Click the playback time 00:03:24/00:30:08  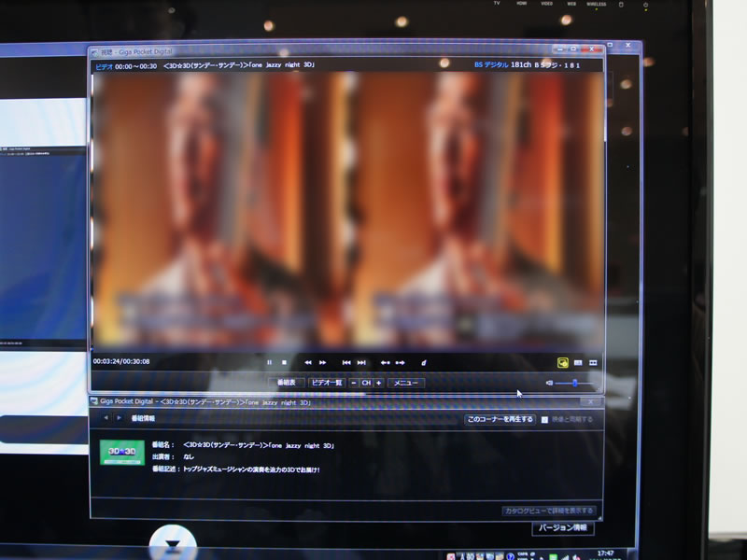coord(121,361)
